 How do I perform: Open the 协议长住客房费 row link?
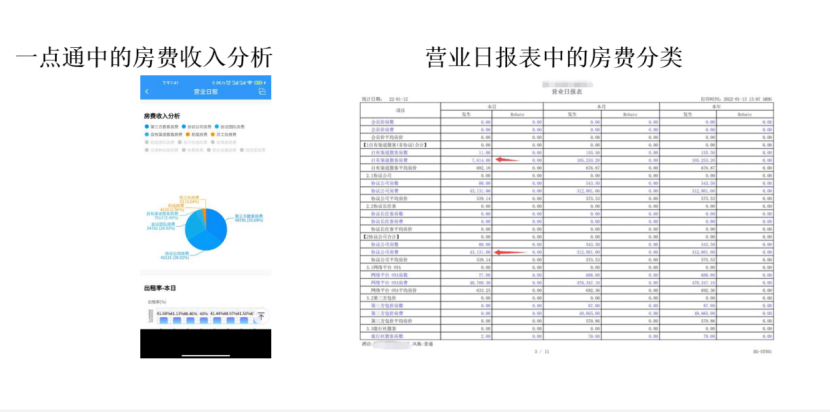(x=388, y=221)
